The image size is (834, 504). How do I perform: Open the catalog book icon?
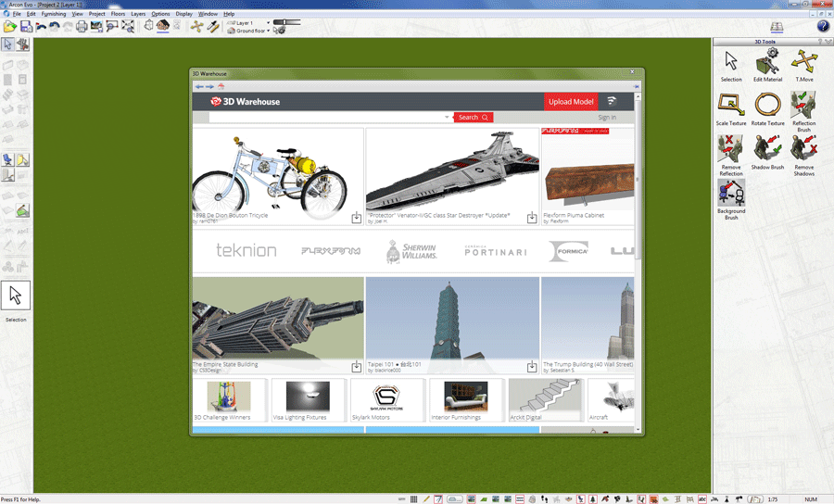(x=777, y=27)
